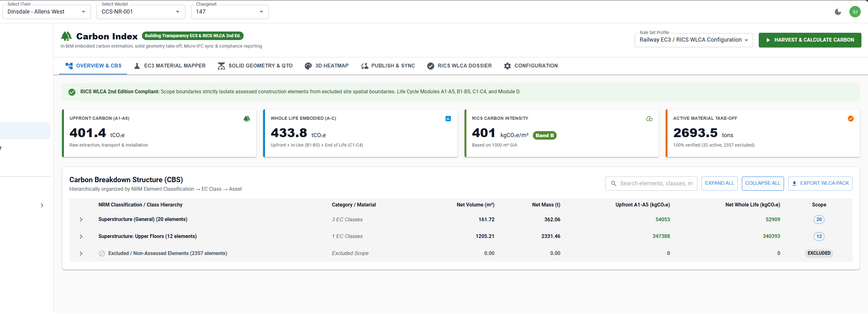The width and height of the screenshot is (868, 313).
Task: Click the '1 EC Classes' cell
Action: point(347,236)
